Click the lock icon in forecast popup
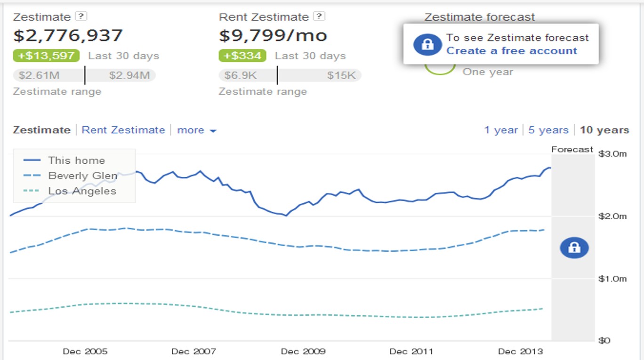Viewport: 644px width, 360px height. point(427,44)
